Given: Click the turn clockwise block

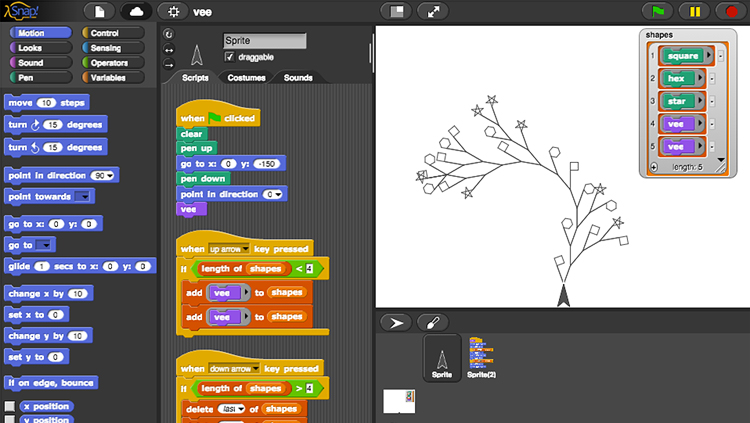Looking at the screenshot, I should (55, 125).
